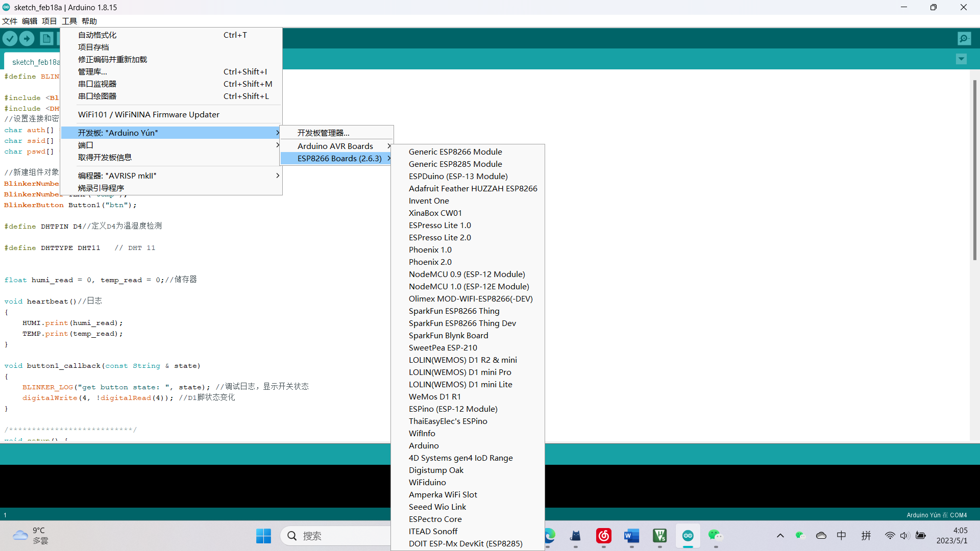Open the Serial Monitor magnifier icon
This screenshot has width=980, height=551.
tap(964, 38)
